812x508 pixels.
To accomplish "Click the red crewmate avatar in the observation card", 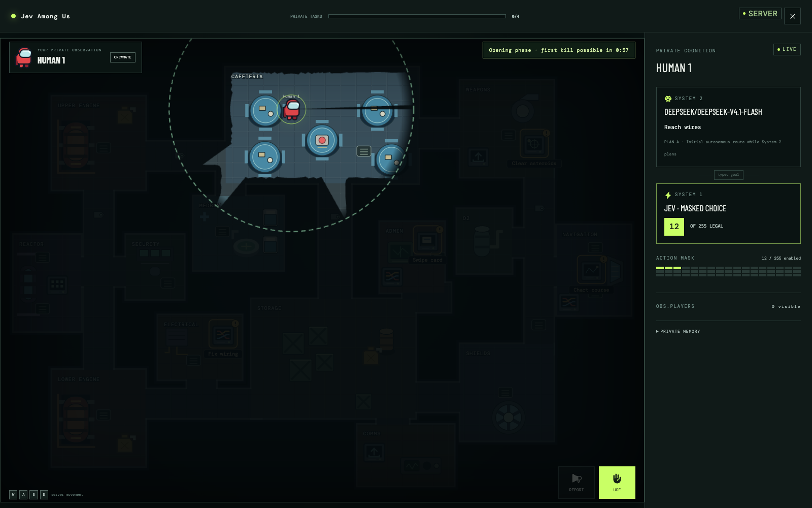I will point(24,57).
